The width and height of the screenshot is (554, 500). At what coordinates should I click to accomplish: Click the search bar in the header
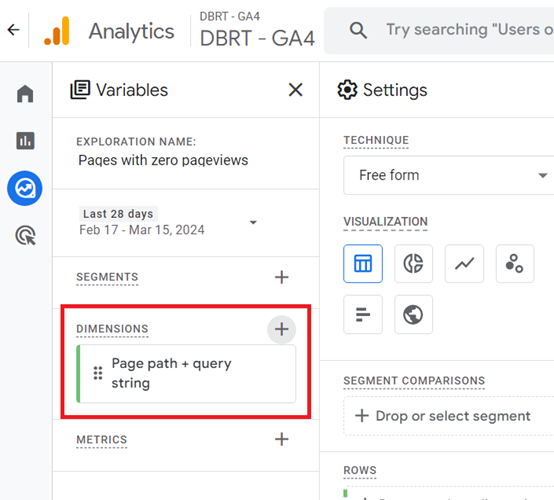(439, 30)
